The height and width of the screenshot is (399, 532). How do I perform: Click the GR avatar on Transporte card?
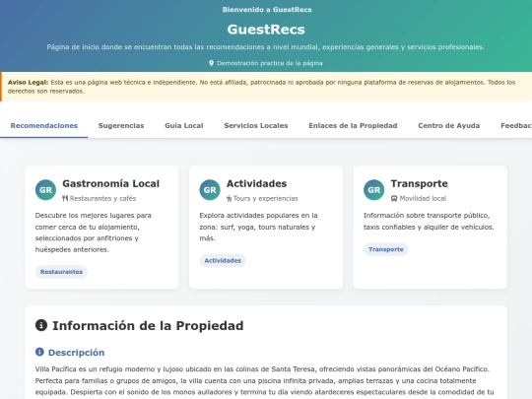[374, 190]
